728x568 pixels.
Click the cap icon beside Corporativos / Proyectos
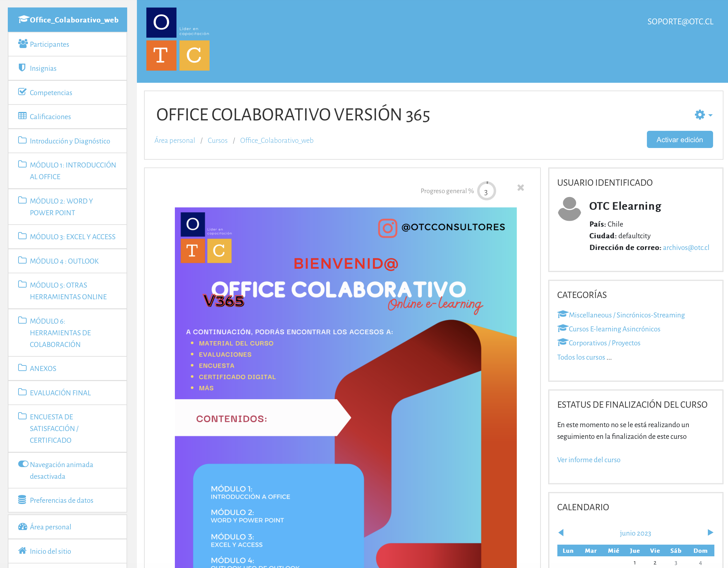pyautogui.click(x=563, y=342)
